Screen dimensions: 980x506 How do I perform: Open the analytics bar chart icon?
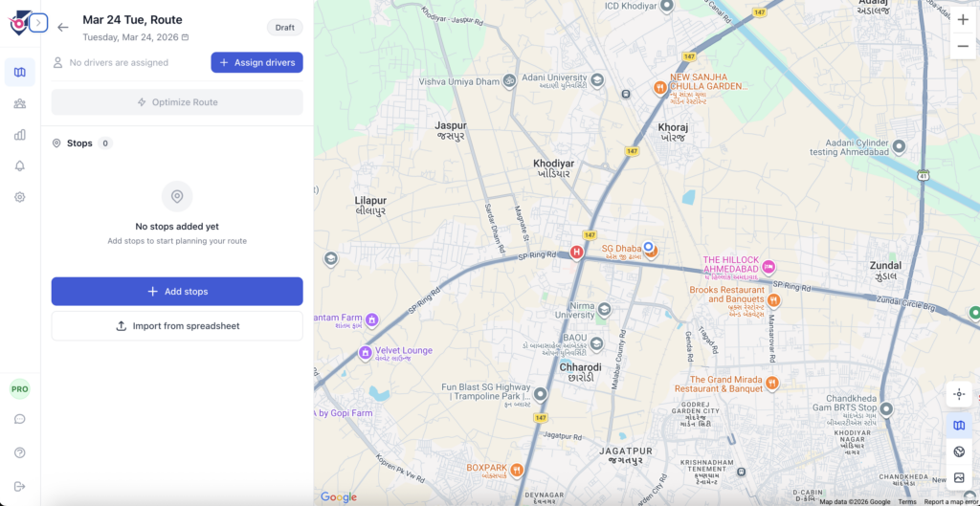20,135
